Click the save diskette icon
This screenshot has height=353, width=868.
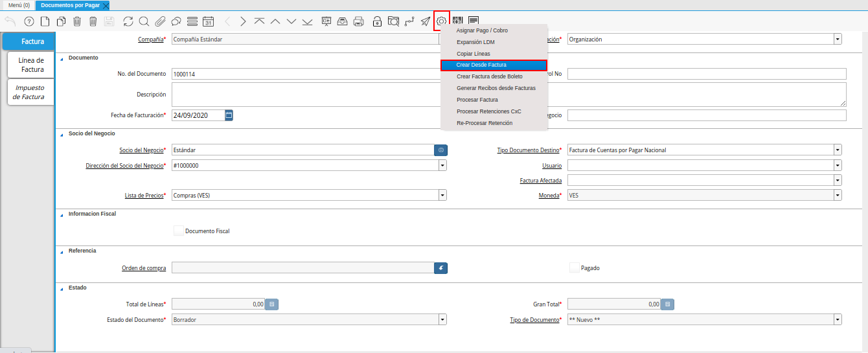(x=109, y=21)
